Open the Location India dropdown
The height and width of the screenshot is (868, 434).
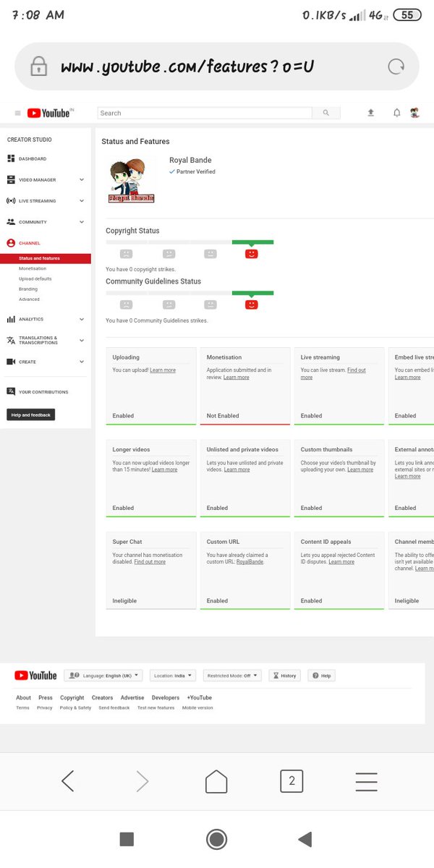[x=173, y=676]
